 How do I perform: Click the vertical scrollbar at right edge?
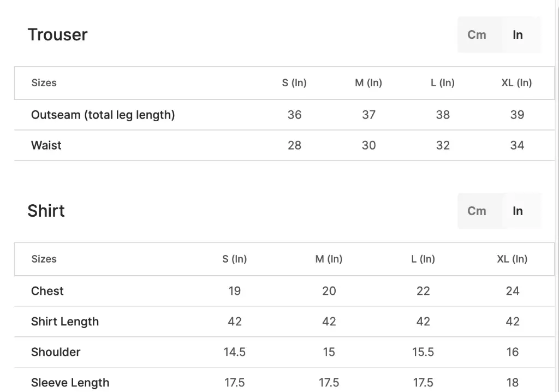click(557, 196)
